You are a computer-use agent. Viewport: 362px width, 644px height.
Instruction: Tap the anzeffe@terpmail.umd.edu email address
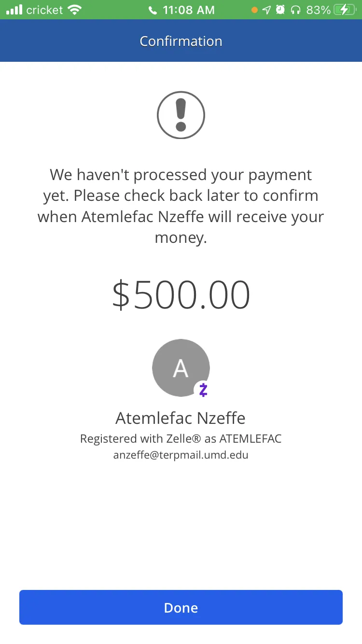(x=181, y=455)
